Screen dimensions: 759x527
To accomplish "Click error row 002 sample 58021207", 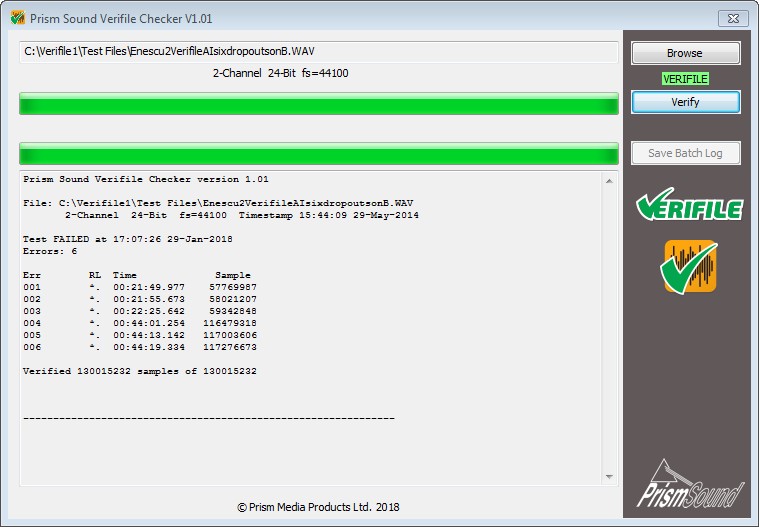I will click(x=233, y=299).
